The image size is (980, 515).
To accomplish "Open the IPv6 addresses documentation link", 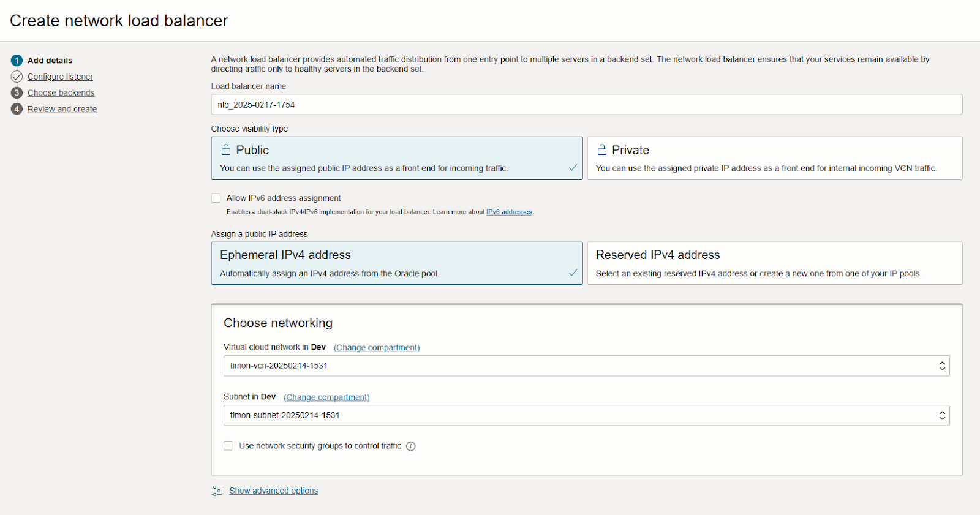I will [509, 212].
